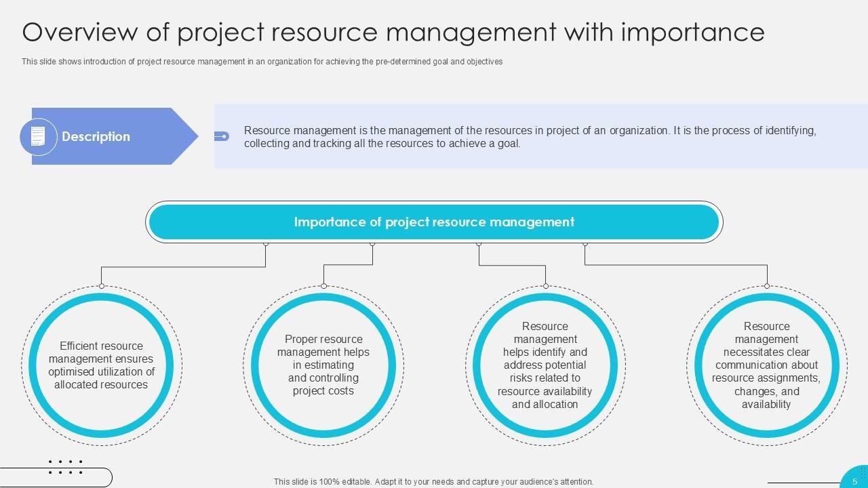Click connector node atop the fourth circle

(767, 286)
